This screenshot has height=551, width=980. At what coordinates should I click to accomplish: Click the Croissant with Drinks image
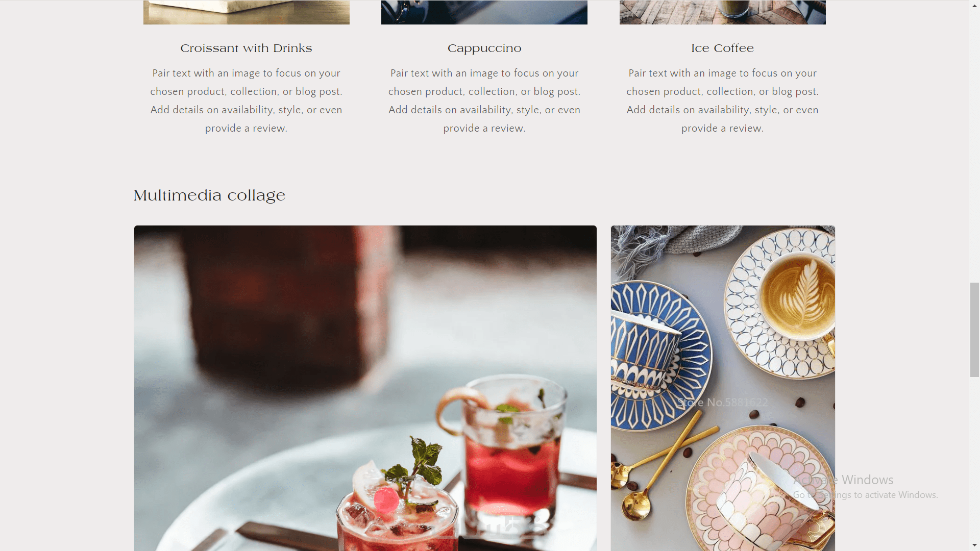coord(247,12)
